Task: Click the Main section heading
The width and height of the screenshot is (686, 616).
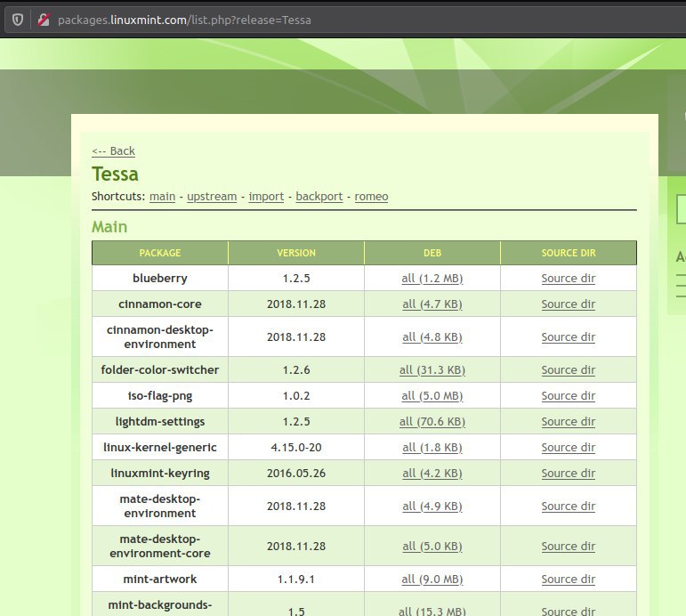Action: coord(109,226)
